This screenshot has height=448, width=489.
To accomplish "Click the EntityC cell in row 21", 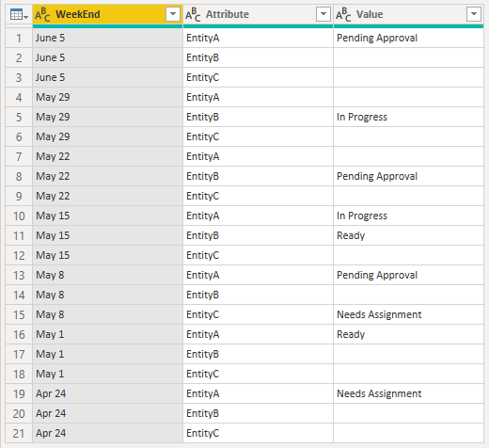I will click(x=258, y=434).
